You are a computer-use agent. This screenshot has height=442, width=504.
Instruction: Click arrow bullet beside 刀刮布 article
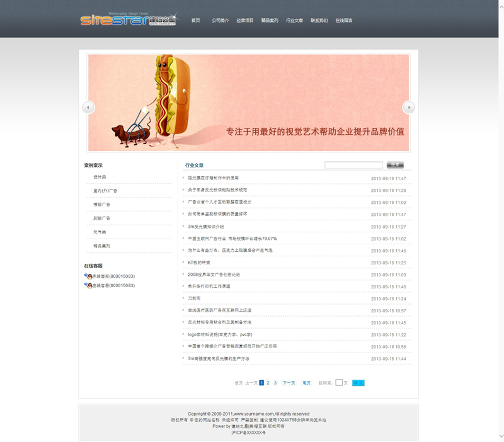(184, 298)
